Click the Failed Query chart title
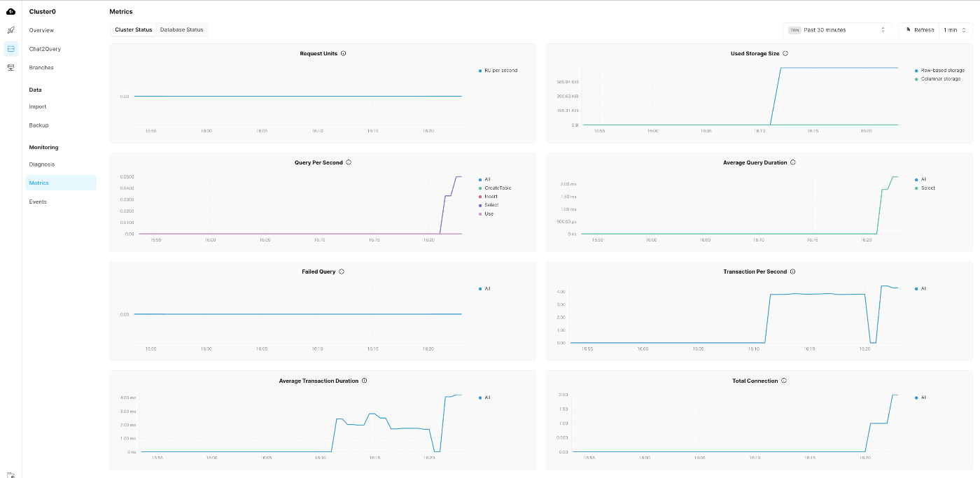980x478 pixels. point(318,272)
